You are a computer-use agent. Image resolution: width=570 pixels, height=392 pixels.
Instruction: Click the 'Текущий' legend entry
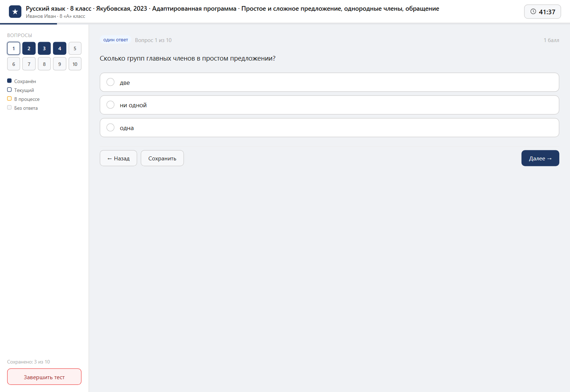point(21,90)
